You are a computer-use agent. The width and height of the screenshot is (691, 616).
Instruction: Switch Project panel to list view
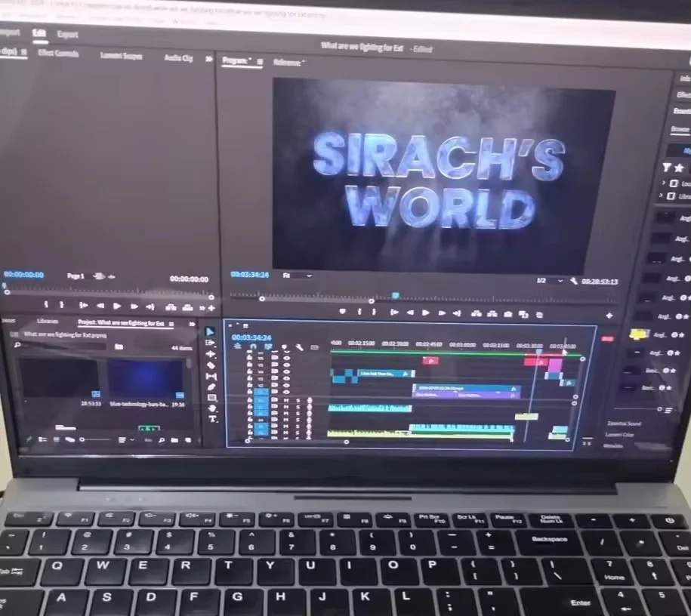pyautogui.click(x=42, y=439)
